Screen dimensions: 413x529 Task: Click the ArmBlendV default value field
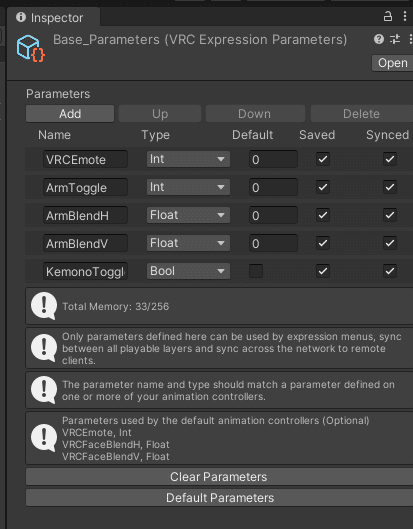point(273,243)
